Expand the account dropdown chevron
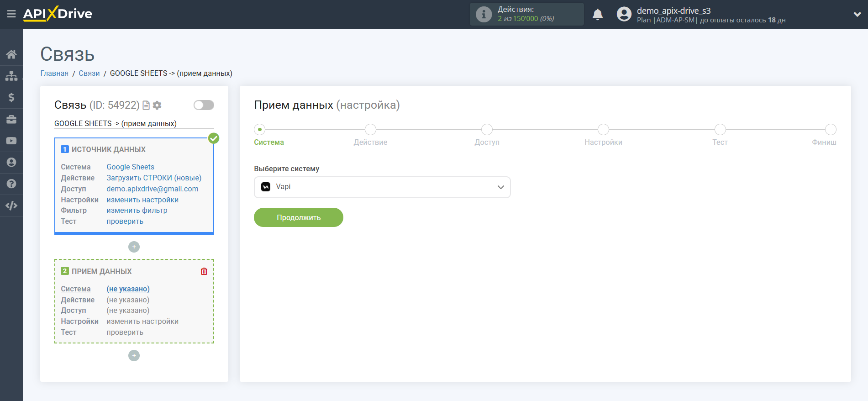Screen dimensions: 868x401 click(x=857, y=14)
